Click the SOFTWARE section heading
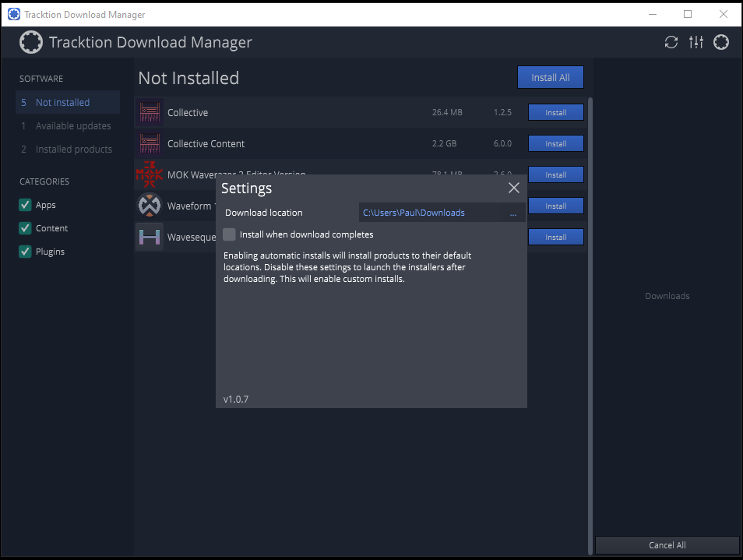 (x=41, y=79)
